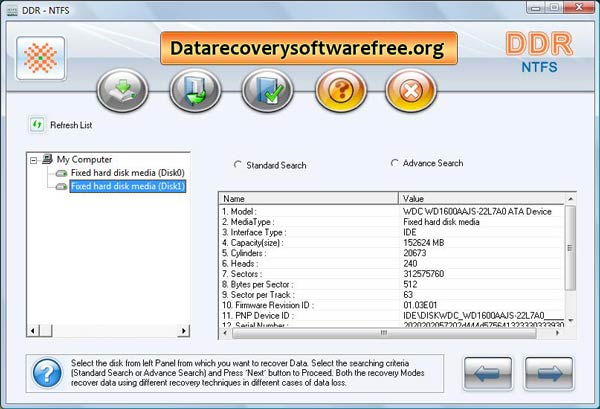Screen dimensions: 600x409
Task: Collapse the My Computer tree node
Action: click(x=34, y=160)
